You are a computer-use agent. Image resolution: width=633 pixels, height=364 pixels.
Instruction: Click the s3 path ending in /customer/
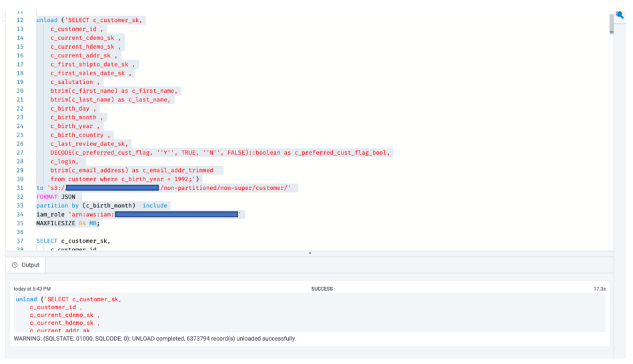point(169,188)
